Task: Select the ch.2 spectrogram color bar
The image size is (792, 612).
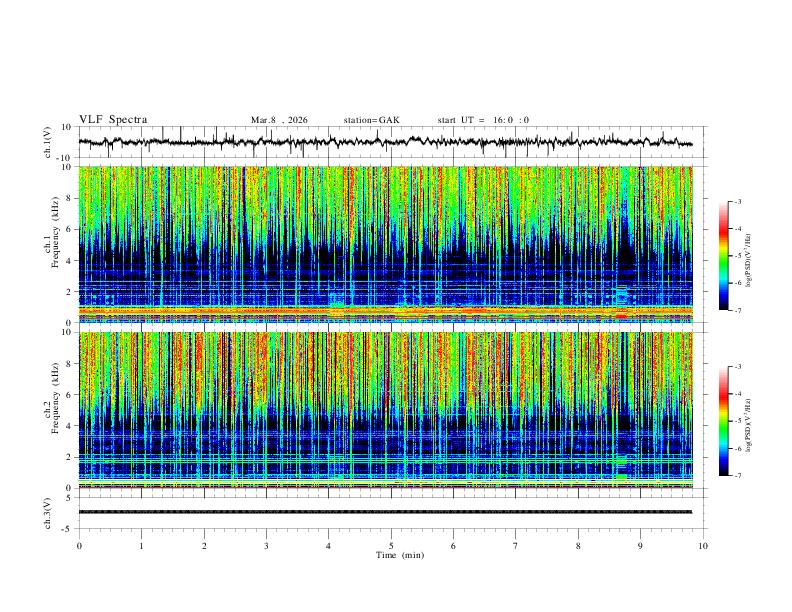Action: coord(723,421)
